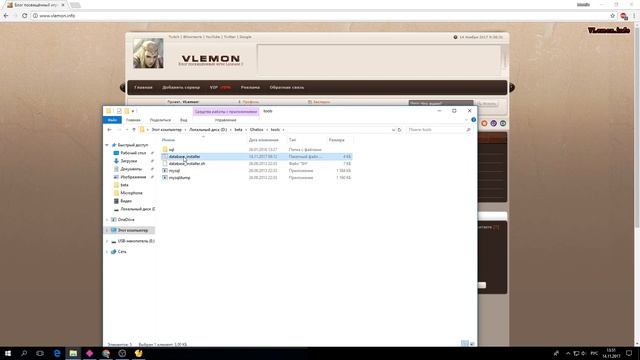This screenshot has width=640, height=360.
Task: Click Chebos in the address breadcrumb
Action: pyautogui.click(x=256, y=130)
